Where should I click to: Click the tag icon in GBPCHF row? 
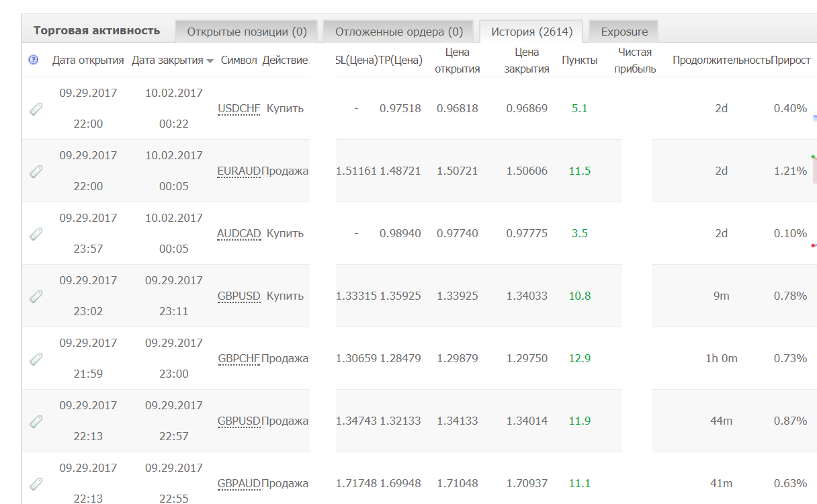click(36, 359)
